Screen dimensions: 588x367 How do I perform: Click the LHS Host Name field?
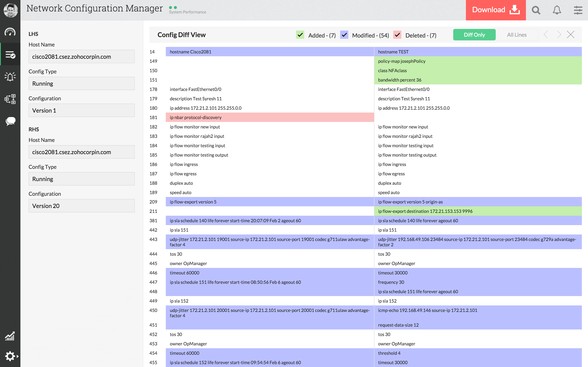pos(82,56)
